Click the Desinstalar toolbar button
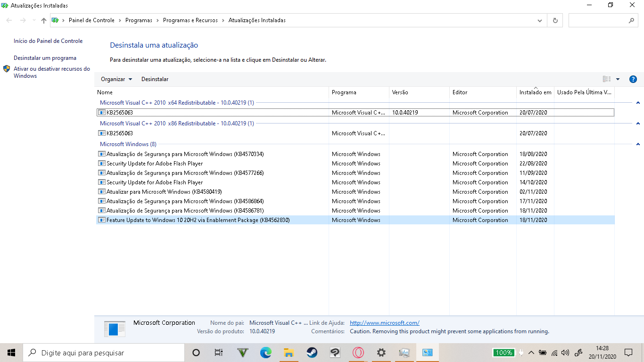 (x=155, y=79)
